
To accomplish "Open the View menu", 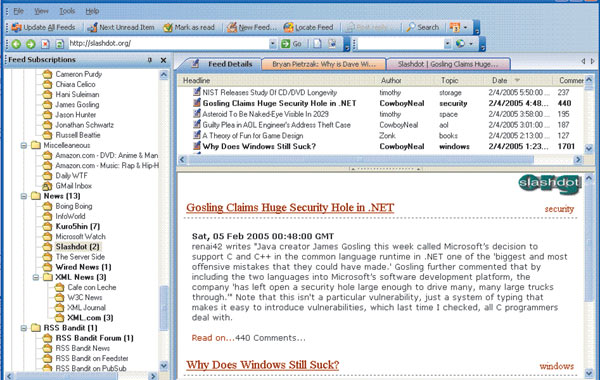I will [41, 11].
